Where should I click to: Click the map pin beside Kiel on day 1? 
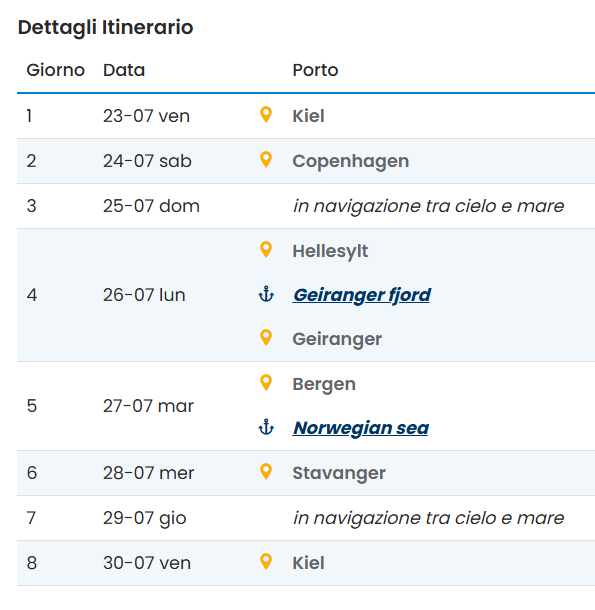[266, 115]
